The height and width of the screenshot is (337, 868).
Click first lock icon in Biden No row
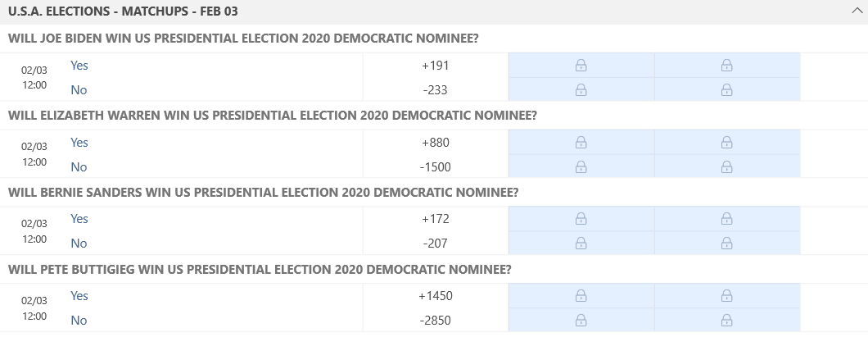581,89
